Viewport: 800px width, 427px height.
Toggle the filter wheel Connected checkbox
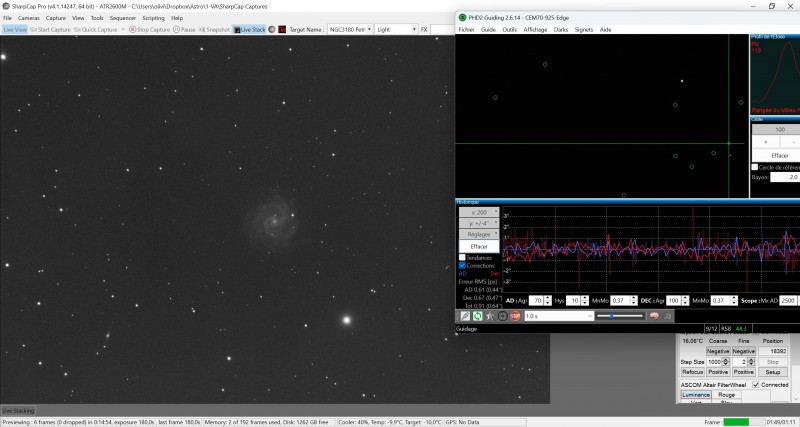point(756,385)
